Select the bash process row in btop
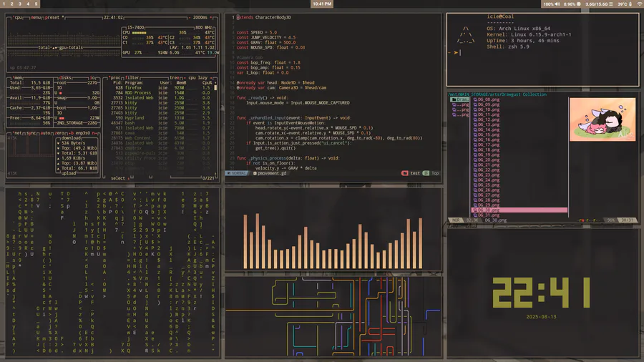 pyautogui.click(x=162, y=123)
